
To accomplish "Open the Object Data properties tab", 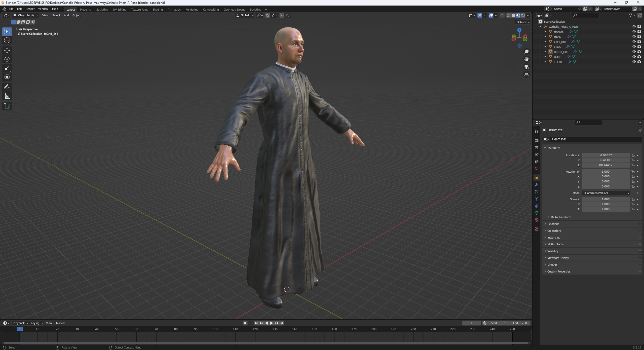I will [x=537, y=213].
